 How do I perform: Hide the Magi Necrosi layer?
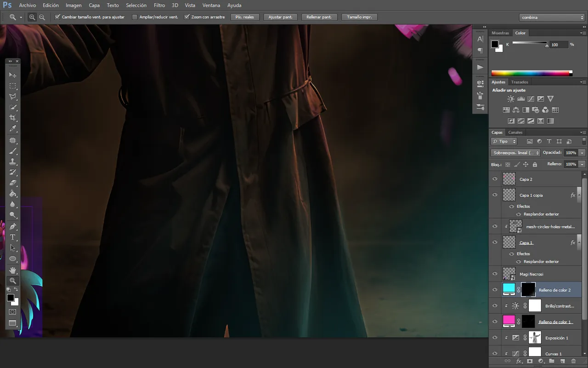[495, 274]
